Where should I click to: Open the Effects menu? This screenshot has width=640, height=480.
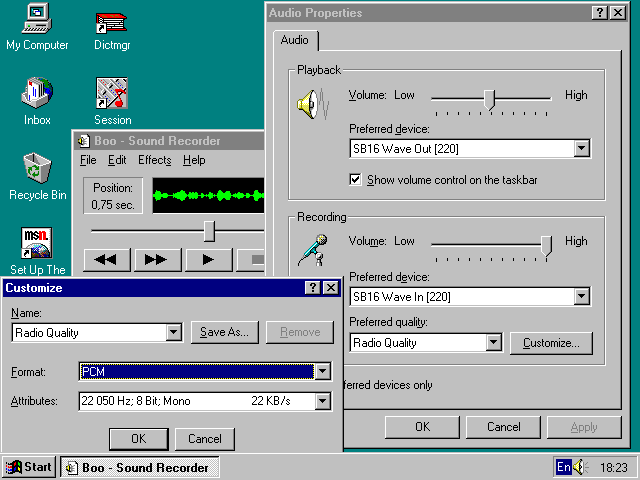[154, 160]
